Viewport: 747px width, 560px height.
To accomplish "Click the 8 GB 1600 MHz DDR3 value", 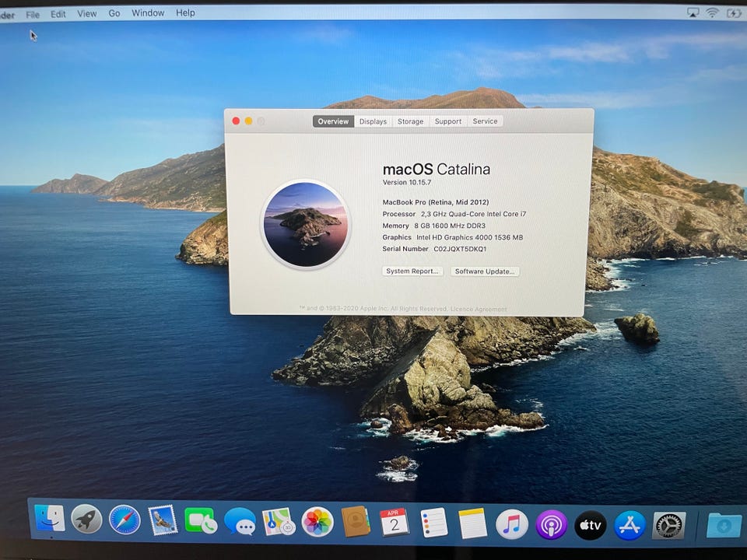I will point(450,226).
